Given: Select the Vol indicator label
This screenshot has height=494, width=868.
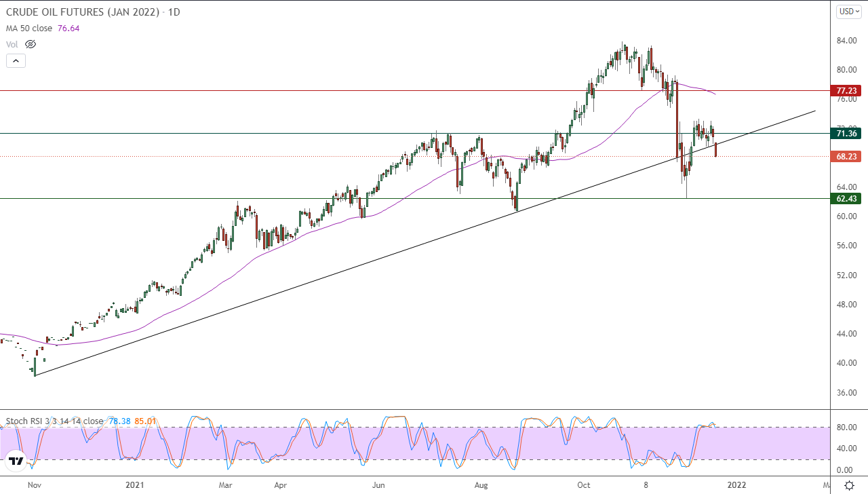Looking at the screenshot, I should tap(12, 44).
